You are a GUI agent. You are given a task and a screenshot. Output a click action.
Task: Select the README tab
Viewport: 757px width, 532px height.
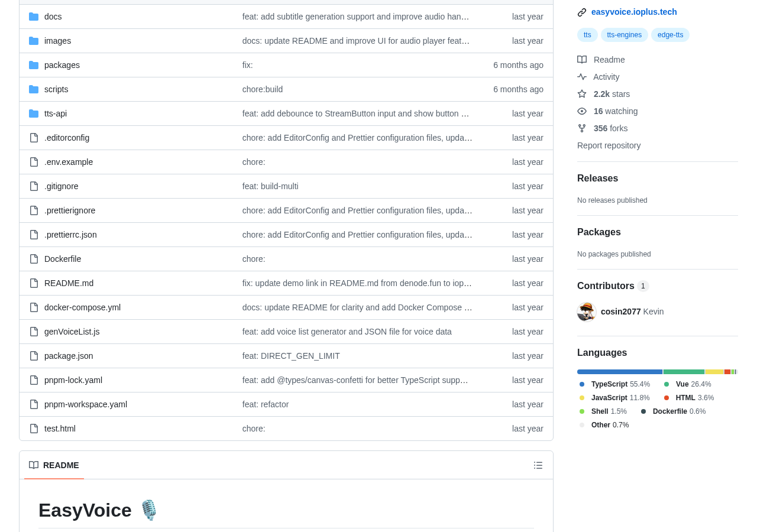click(54, 465)
